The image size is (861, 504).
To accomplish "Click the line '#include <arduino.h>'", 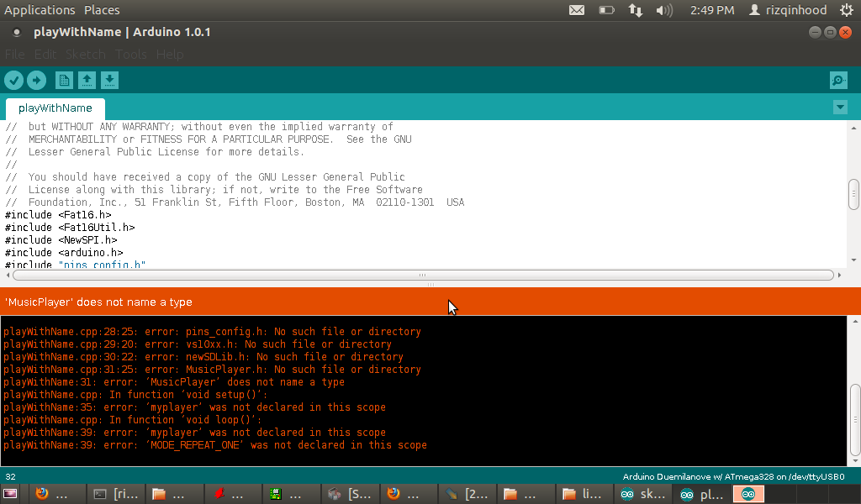I will (x=64, y=253).
